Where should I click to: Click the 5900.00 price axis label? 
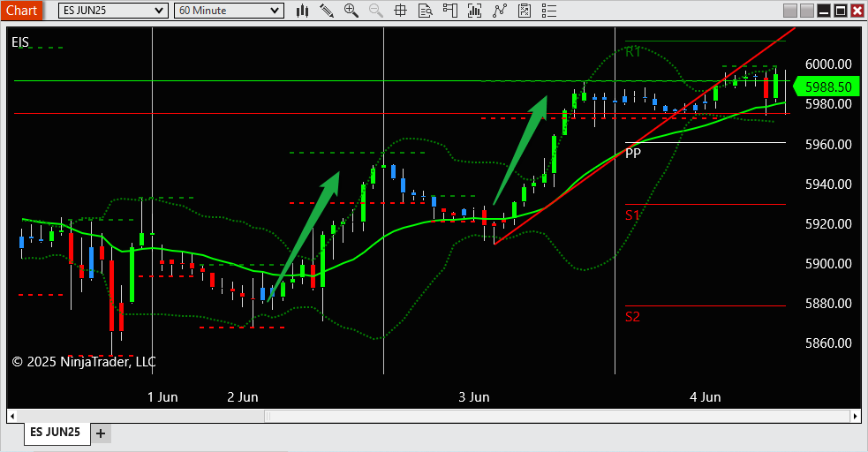[828, 264]
